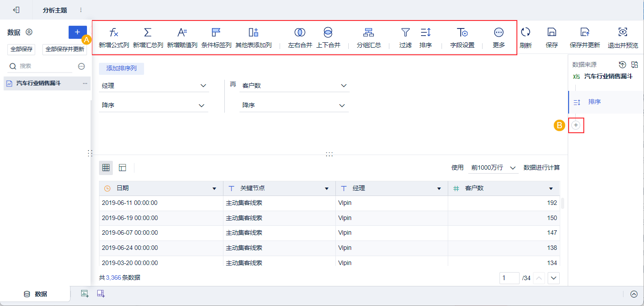Open the 关键节点 column header dropdown arrow
The height and width of the screenshot is (306, 644).
[x=327, y=189]
